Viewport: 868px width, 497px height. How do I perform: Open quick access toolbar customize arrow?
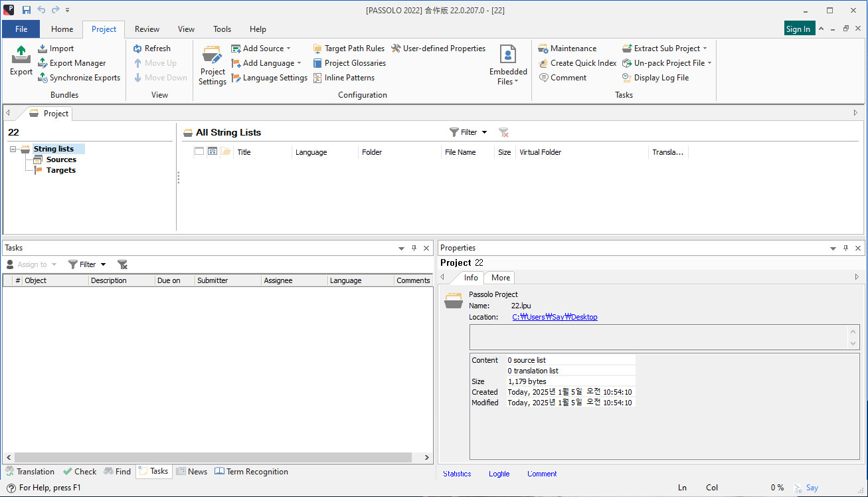click(x=68, y=10)
